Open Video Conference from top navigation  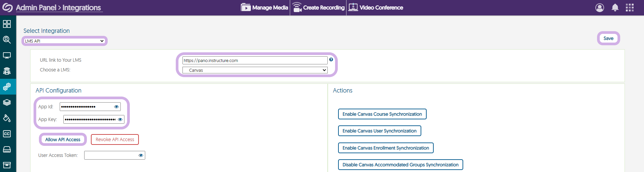(376, 8)
